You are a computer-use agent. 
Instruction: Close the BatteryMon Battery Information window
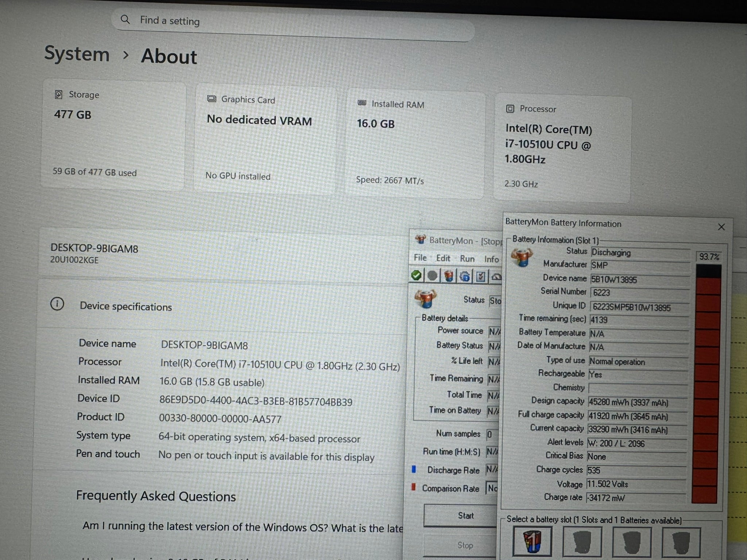pyautogui.click(x=721, y=227)
